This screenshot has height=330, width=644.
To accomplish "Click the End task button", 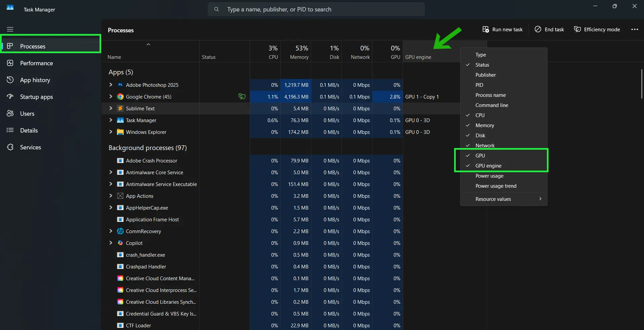I will 549,29.
